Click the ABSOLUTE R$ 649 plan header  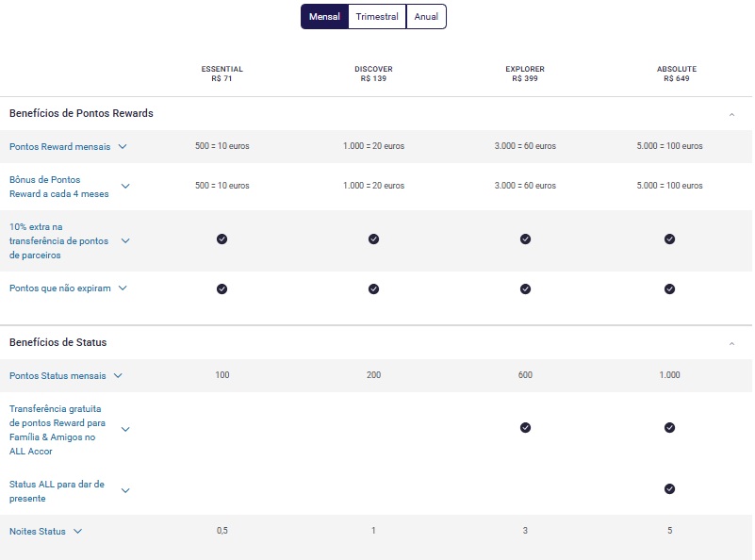676,74
